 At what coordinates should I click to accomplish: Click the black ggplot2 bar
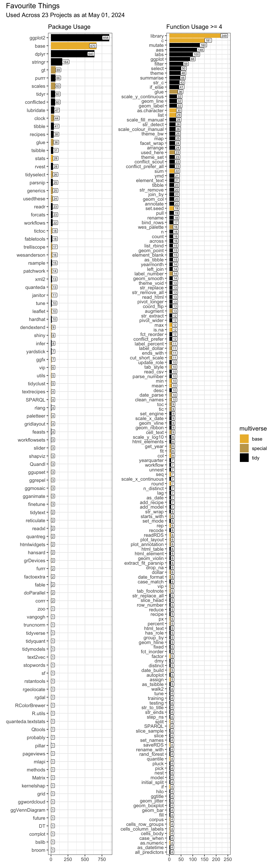[x=80, y=38]
